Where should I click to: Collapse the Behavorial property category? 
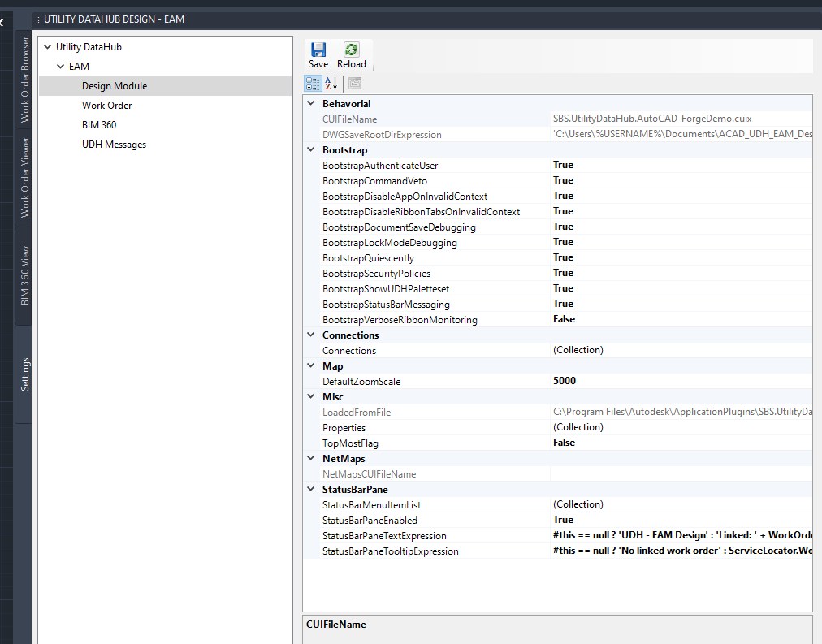[x=311, y=104]
